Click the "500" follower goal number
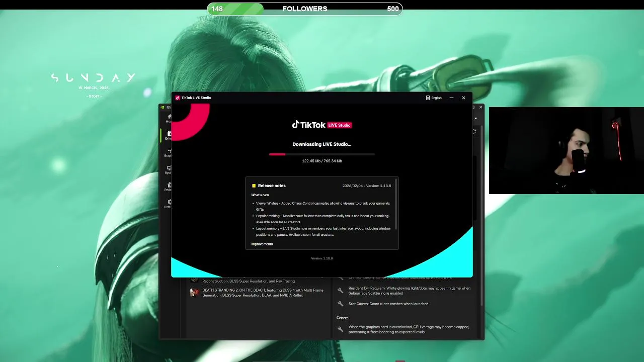This screenshot has height=362, width=644. pos(393,9)
